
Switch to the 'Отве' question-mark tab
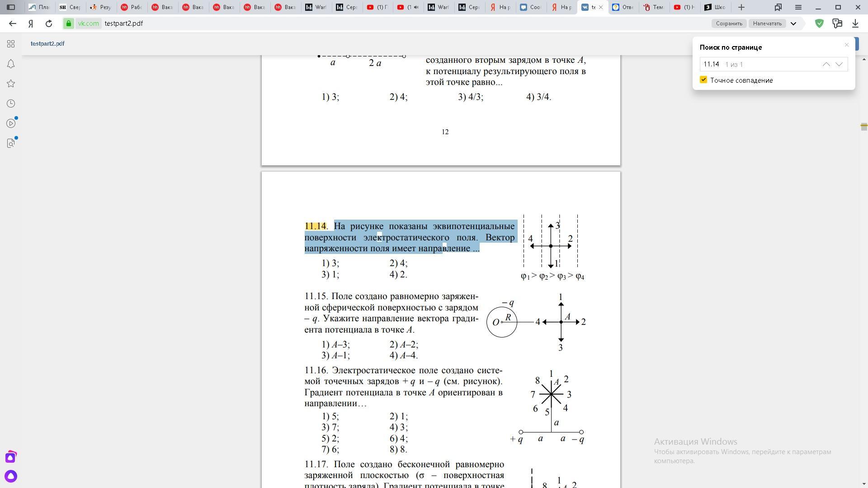pyautogui.click(x=623, y=7)
